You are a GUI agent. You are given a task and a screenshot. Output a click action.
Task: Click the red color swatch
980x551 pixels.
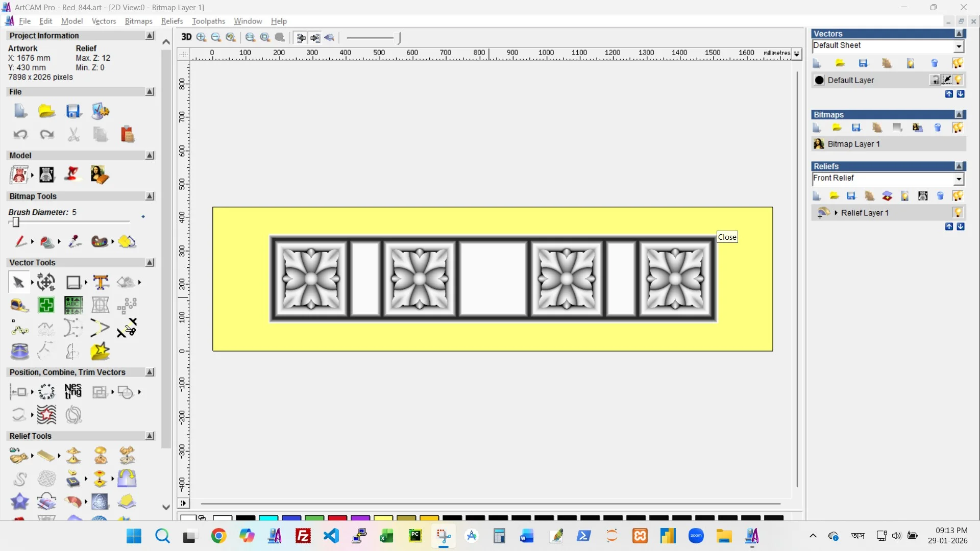337,518
